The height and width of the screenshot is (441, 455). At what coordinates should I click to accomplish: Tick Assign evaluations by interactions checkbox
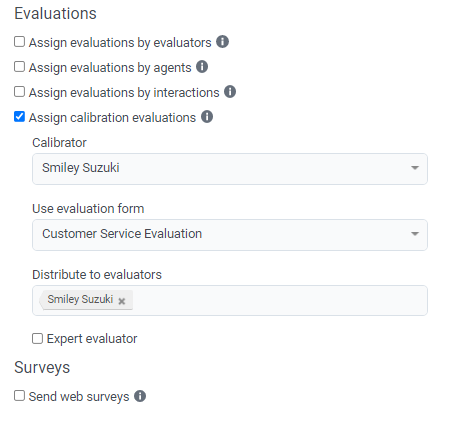pos(19,92)
